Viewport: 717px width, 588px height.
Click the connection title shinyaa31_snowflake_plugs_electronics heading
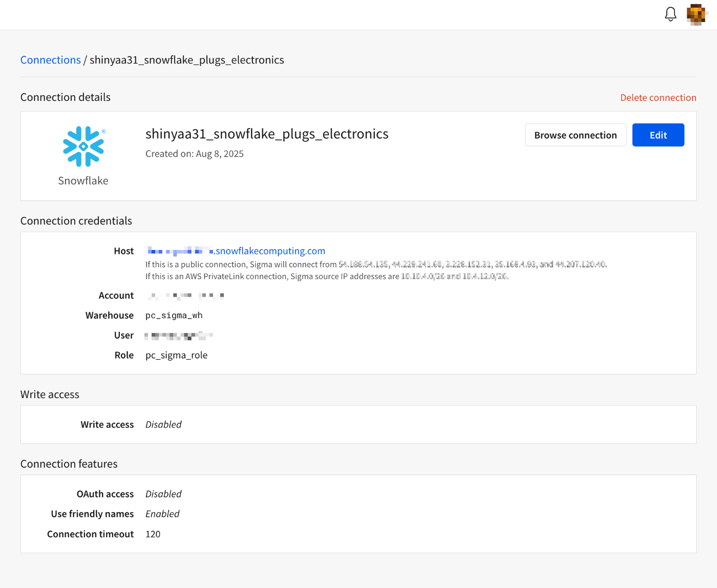point(267,134)
